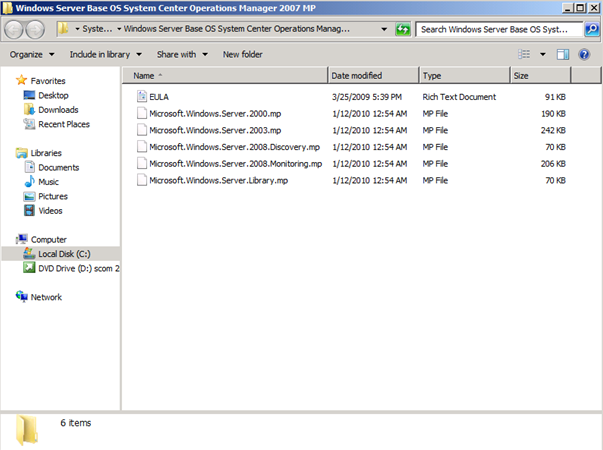
Task: Click the change view icon in toolbar
Action: (524, 54)
